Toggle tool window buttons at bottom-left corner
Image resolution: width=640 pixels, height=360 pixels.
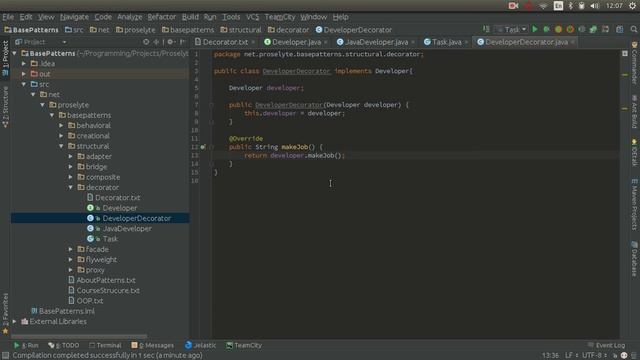point(5,356)
